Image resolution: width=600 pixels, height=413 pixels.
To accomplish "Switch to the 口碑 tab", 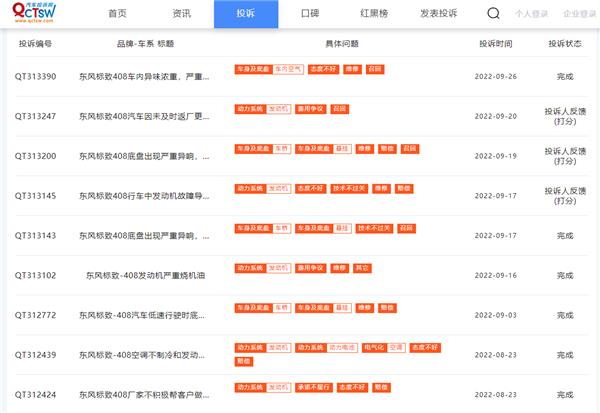I will tap(310, 13).
